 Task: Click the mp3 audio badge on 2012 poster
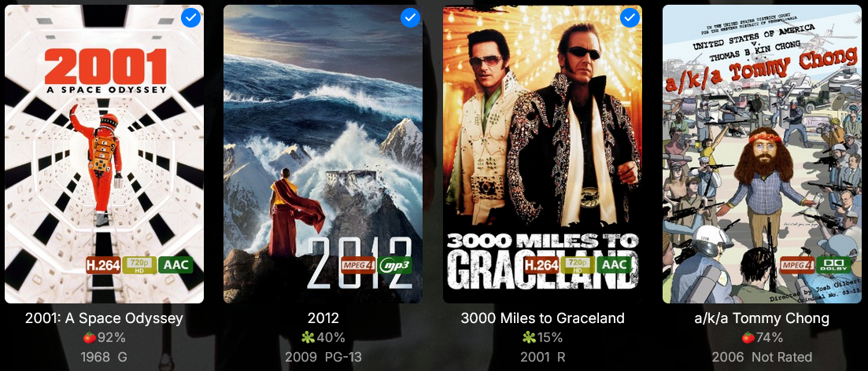coord(395,265)
